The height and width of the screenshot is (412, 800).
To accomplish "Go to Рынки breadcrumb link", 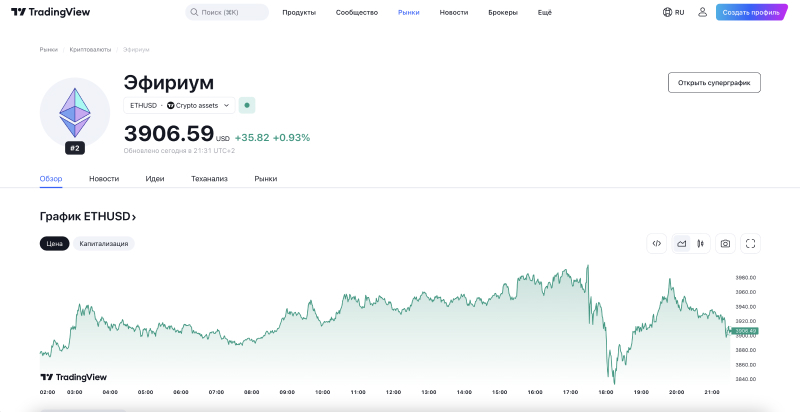I will tap(48, 49).
